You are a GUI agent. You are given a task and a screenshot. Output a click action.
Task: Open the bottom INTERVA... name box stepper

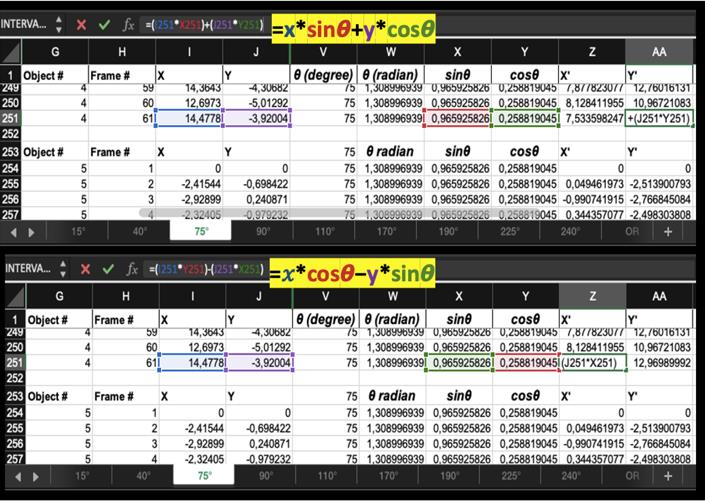pos(56,270)
